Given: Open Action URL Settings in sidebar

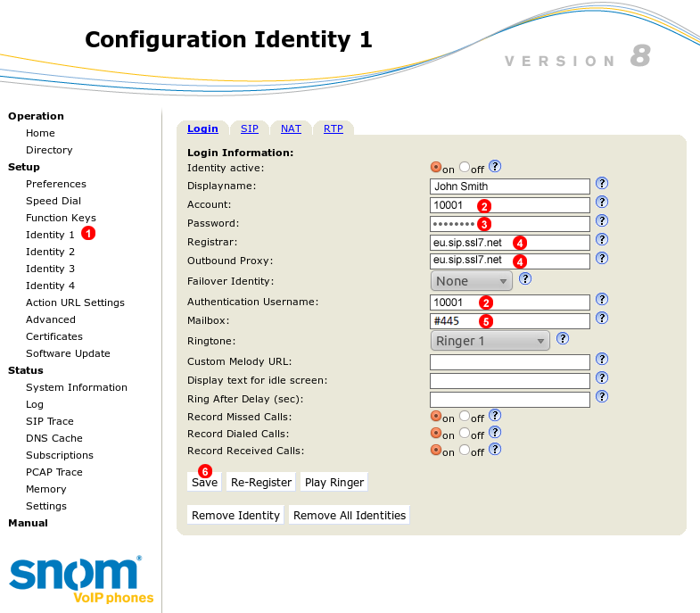Looking at the screenshot, I should [x=75, y=302].
